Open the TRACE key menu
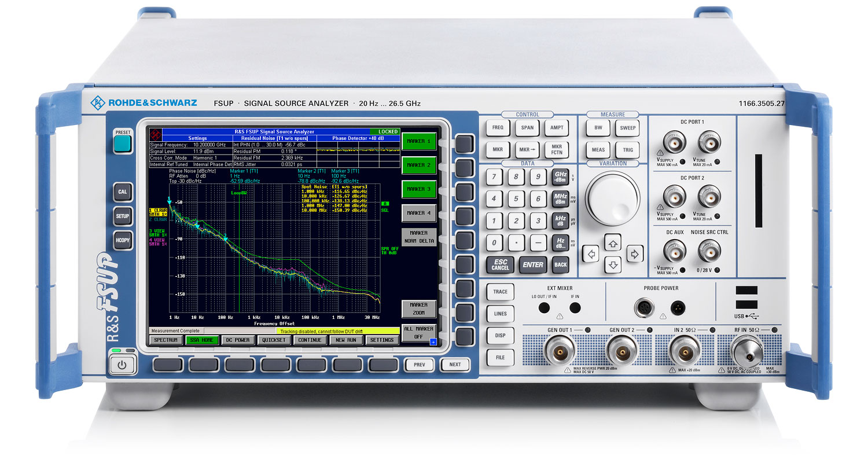 coord(501,292)
